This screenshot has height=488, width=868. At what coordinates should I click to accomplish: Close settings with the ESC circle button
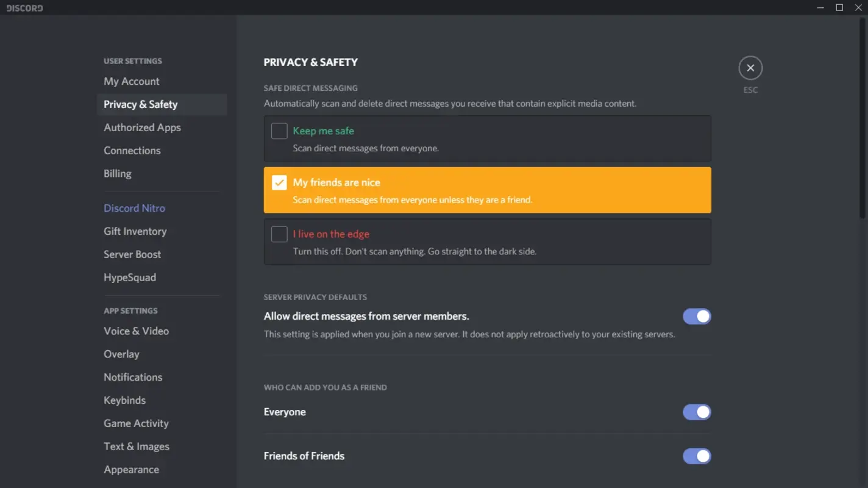pos(750,68)
